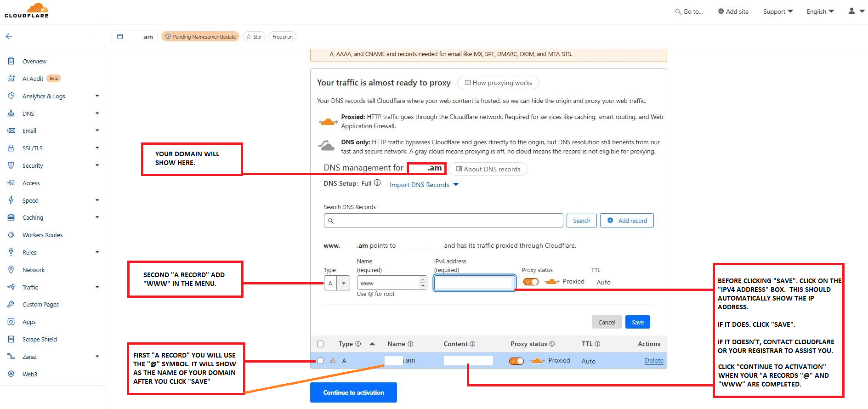This screenshot has width=868, height=409.
Task: Click the Zaraz icon in sidebar
Action: tap(11, 357)
